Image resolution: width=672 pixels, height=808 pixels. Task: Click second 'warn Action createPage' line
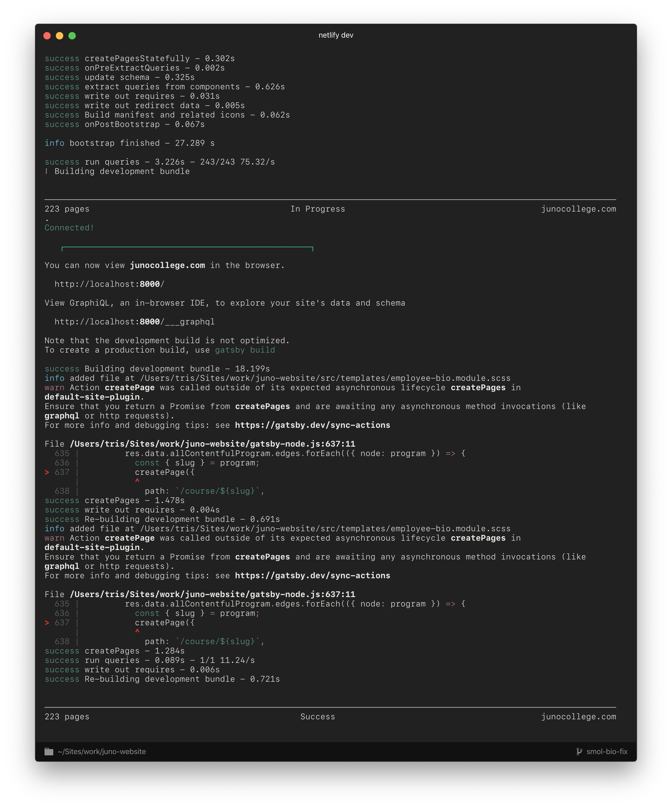pos(282,538)
